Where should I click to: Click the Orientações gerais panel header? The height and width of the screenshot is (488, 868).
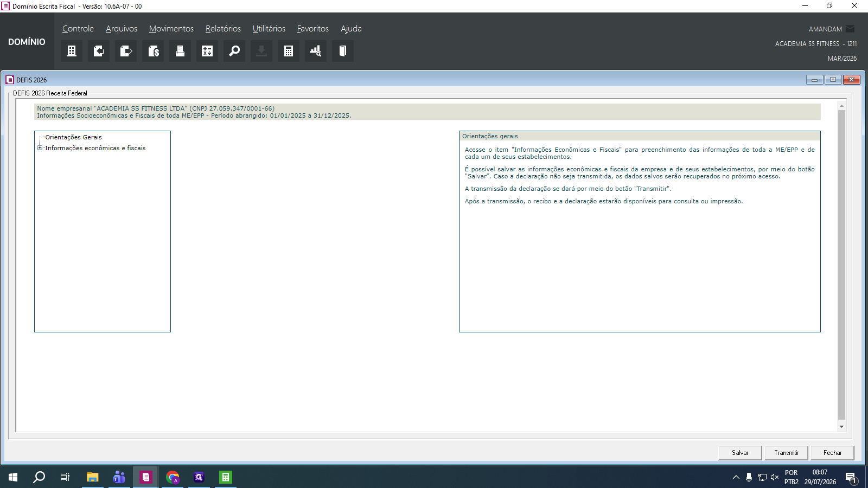640,136
